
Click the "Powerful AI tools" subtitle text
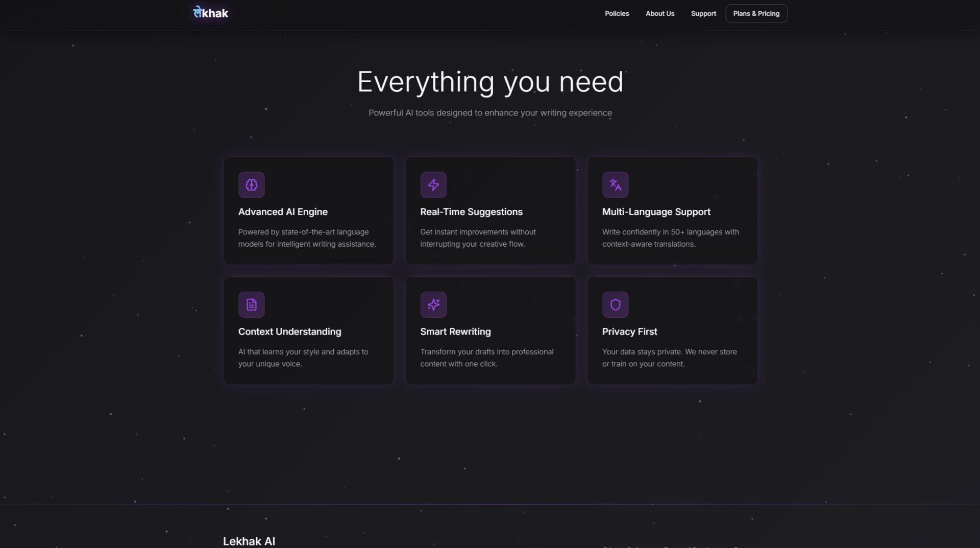490,113
